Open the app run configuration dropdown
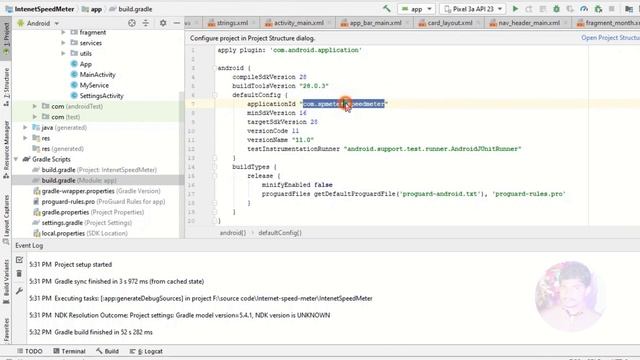The image size is (640, 360). tap(416, 9)
